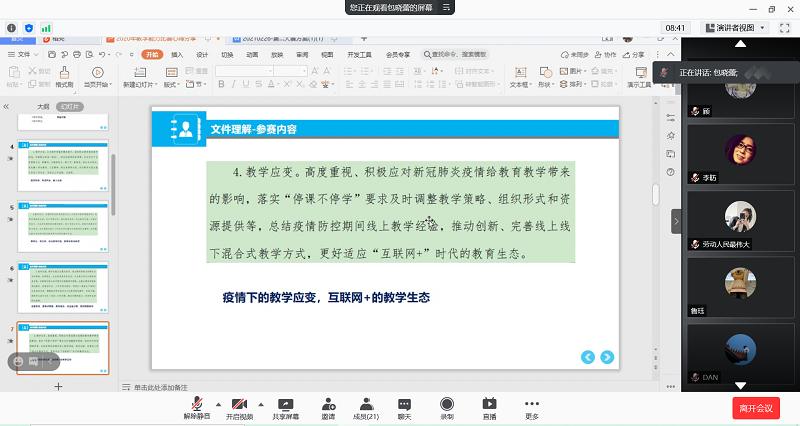
Task: Collapse the participant video panel toggle
Action: point(676,221)
